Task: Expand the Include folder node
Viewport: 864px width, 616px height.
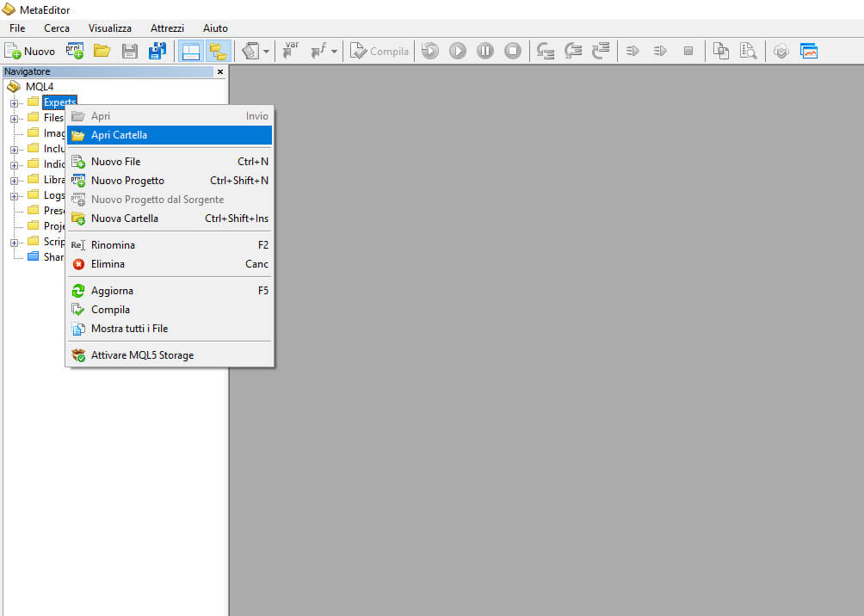Action: point(14,150)
